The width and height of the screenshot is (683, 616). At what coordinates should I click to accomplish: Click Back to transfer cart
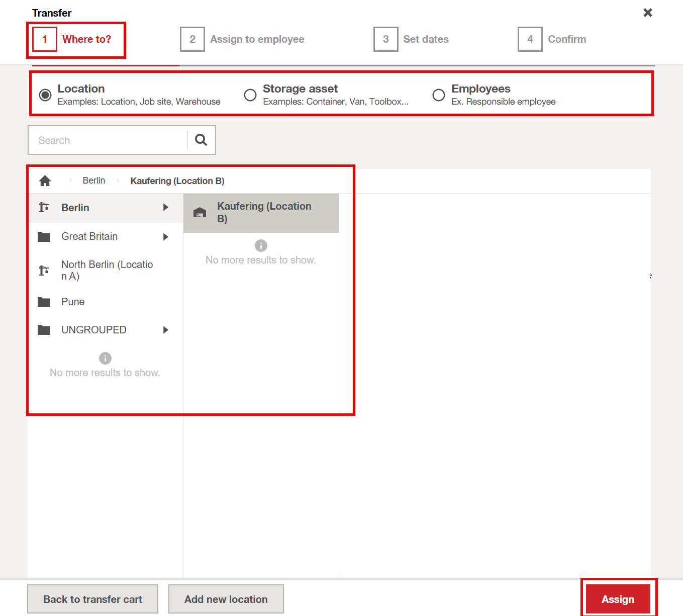click(92, 599)
